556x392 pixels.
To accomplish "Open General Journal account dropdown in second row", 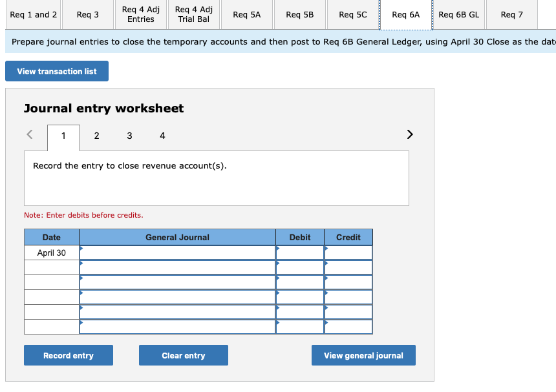I will click(177, 268).
